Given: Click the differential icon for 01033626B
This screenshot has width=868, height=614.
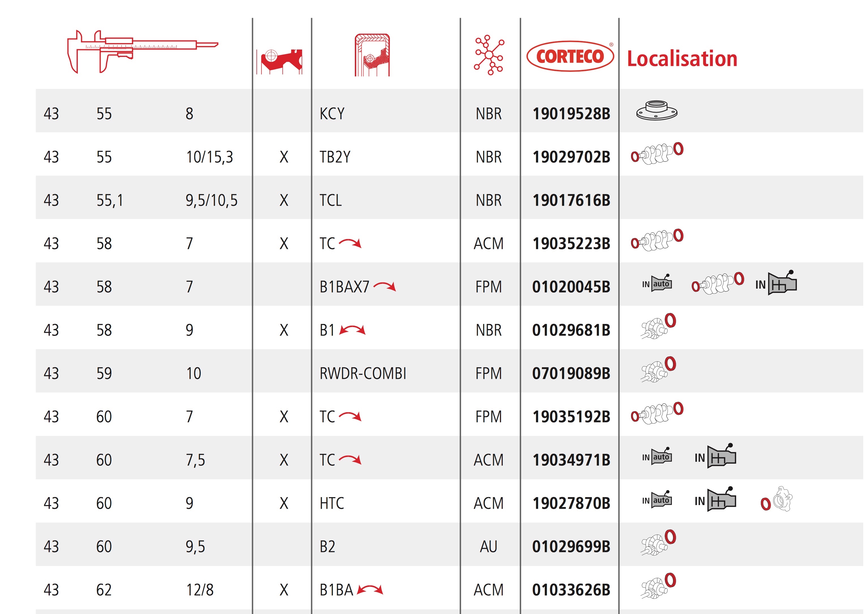Looking at the screenshot, I should click(658, 586).
